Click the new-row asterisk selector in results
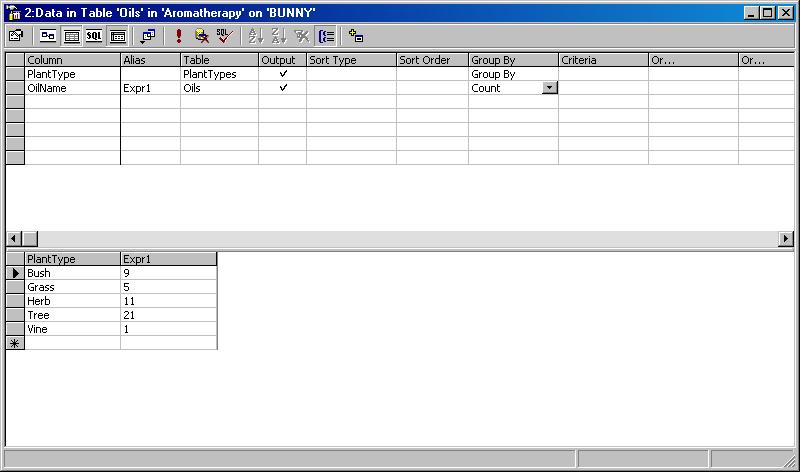 point(15,343)
